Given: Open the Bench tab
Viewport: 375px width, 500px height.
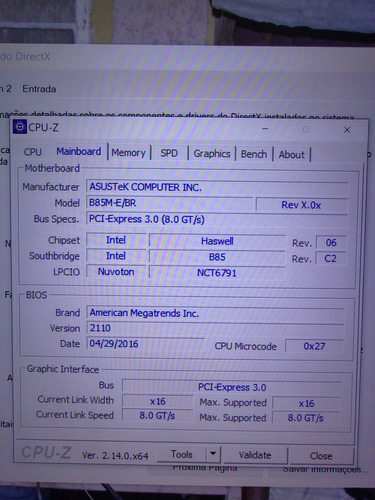Looking at the screenshot, I should point(254,154).
